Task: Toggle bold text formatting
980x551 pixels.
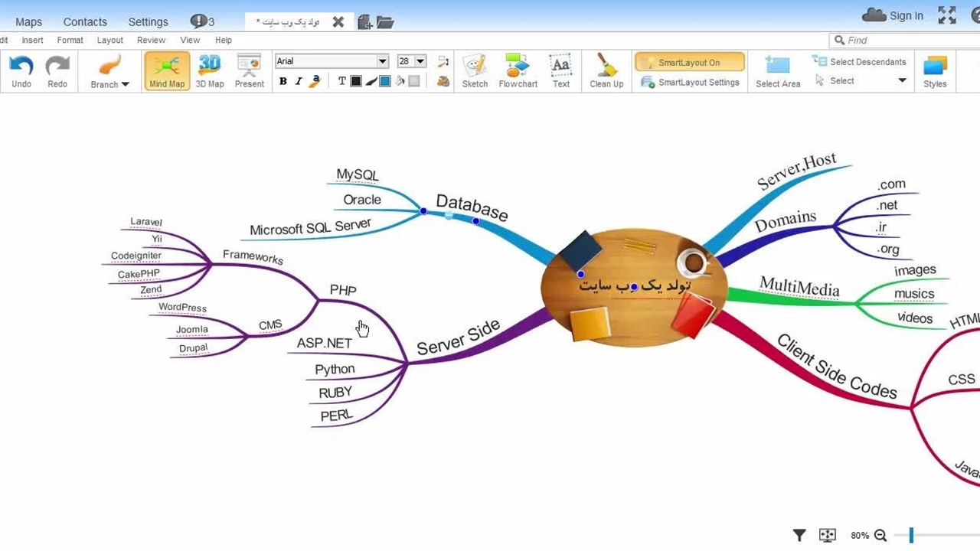Action: pyautogui.click(x=283, y=81)
